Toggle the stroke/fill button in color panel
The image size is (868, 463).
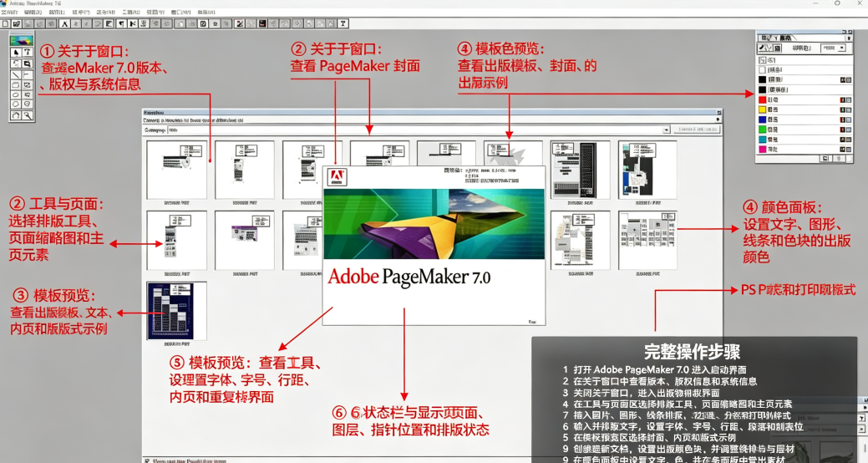[x=763, y=48]
